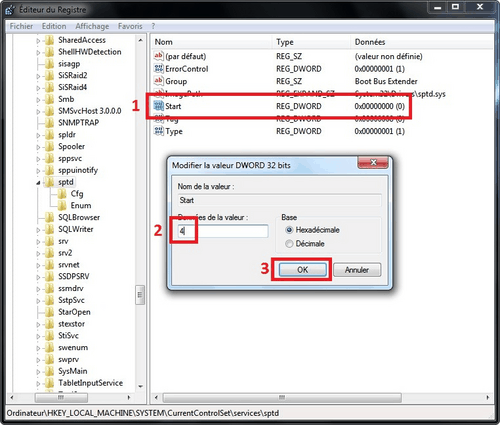Expand the spldr tree node
The height and width of the screenshot is (425, 500).
[38, 135]
